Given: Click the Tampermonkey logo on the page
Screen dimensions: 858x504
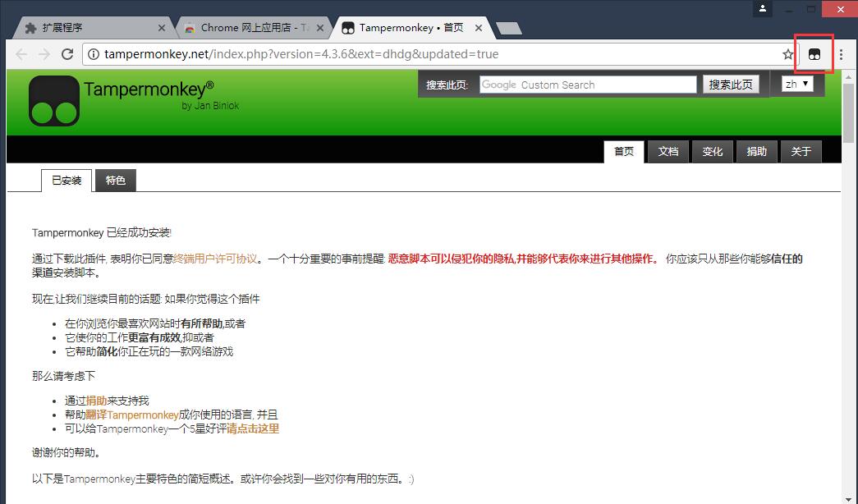Looking at the screenshot, I should click(54, 101).
